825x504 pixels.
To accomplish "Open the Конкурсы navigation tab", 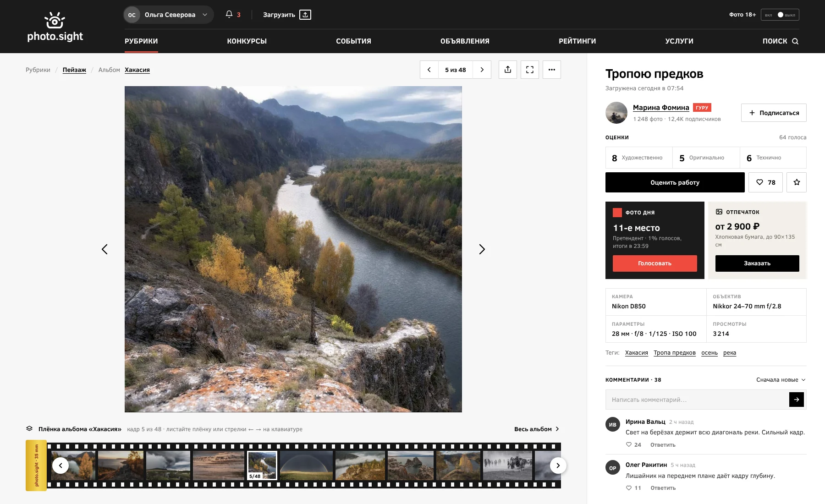I will [247, 41].
